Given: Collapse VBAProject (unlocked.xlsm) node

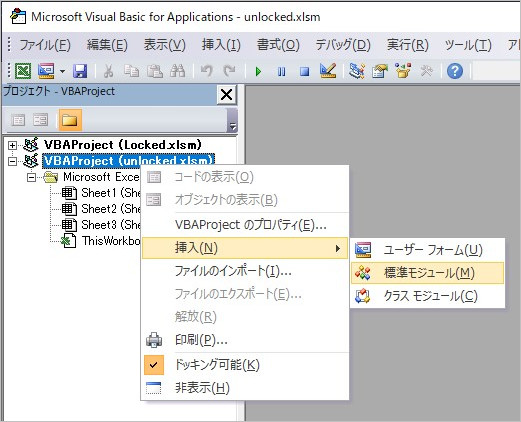Looking at the screenshot, I should 12,161.
